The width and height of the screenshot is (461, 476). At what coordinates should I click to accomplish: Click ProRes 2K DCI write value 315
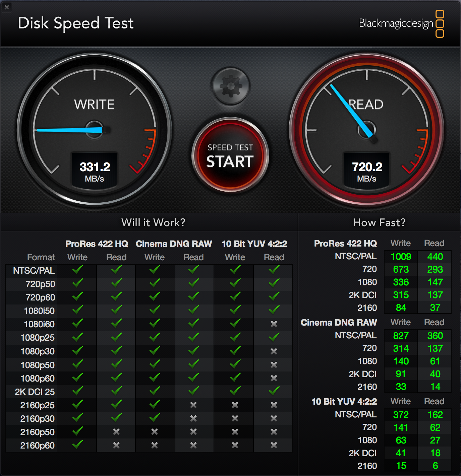click(x=401, y=295)
